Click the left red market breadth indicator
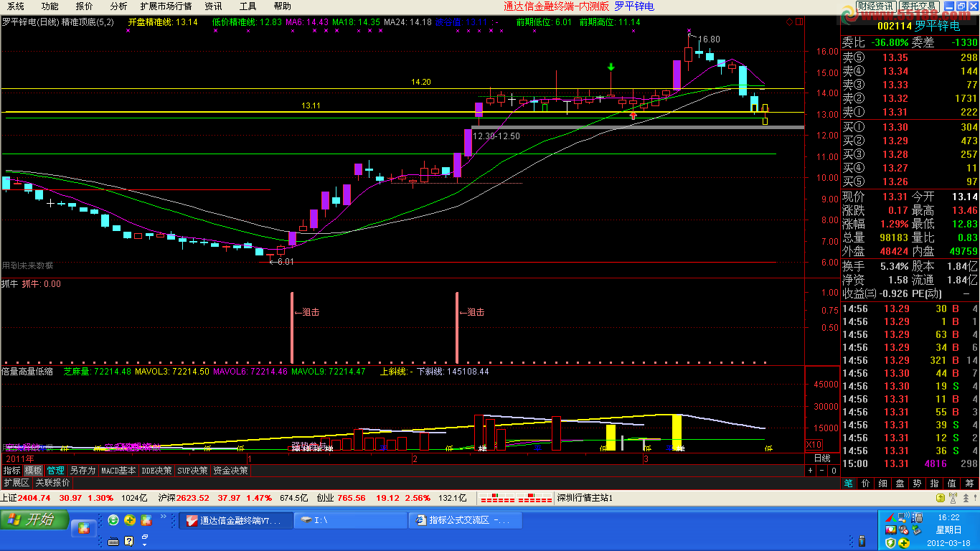 (497, 498)
